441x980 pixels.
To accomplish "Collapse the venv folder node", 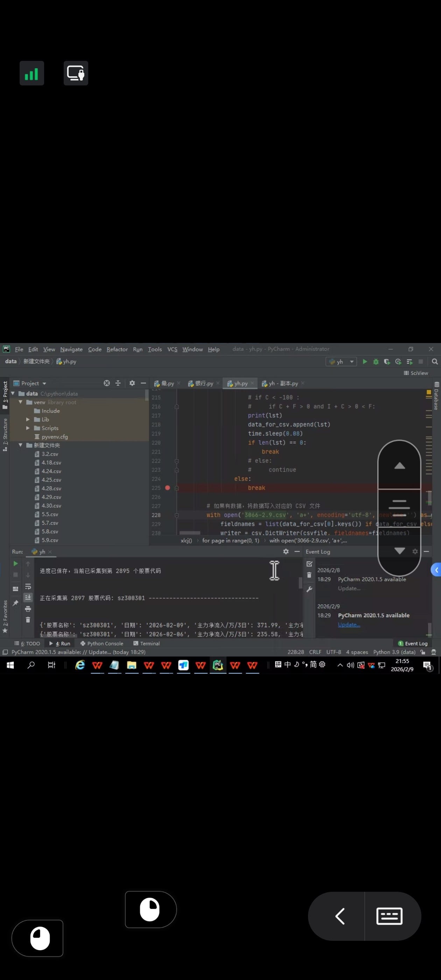I will [x=21, y=402].
